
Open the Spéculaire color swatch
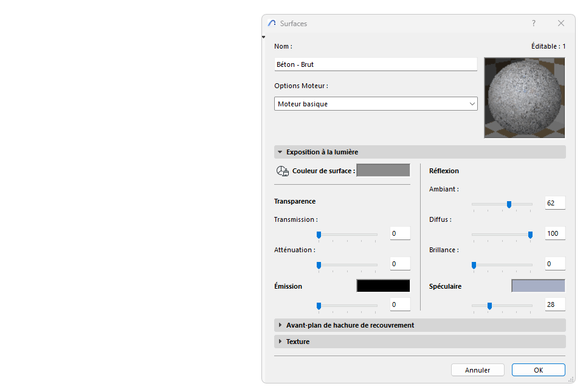(x=537, y=286)
